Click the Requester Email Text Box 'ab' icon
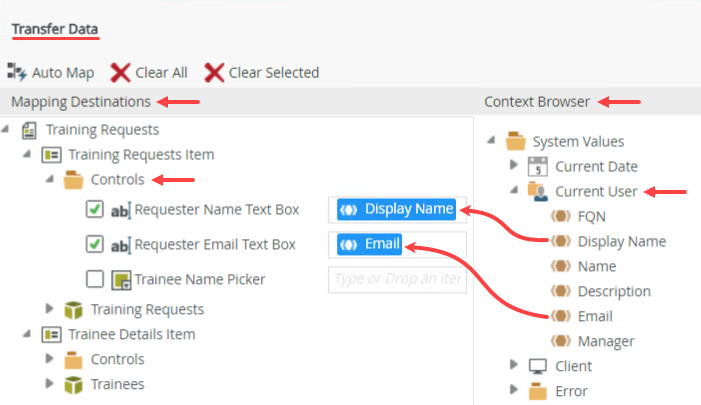Viewport: 701px width, 405px height. coord(121,245)
